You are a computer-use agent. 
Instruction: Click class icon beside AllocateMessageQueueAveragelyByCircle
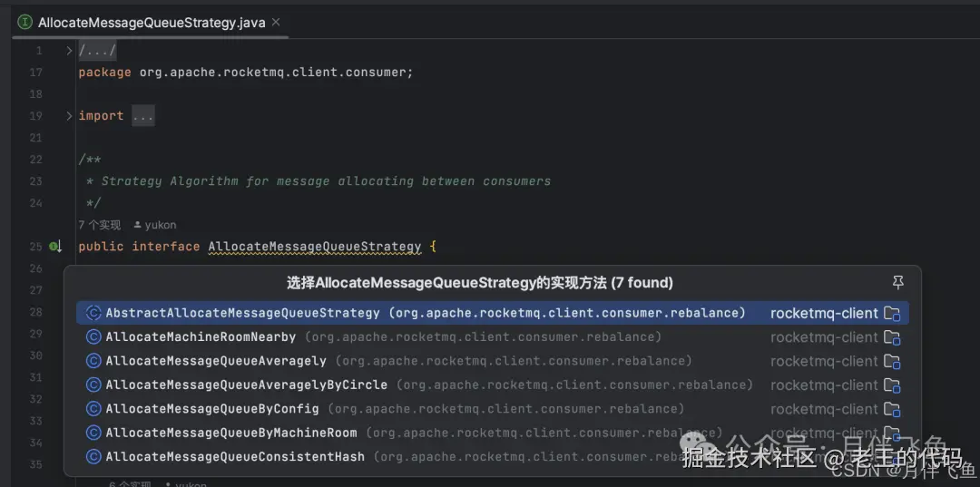(93, 385)
